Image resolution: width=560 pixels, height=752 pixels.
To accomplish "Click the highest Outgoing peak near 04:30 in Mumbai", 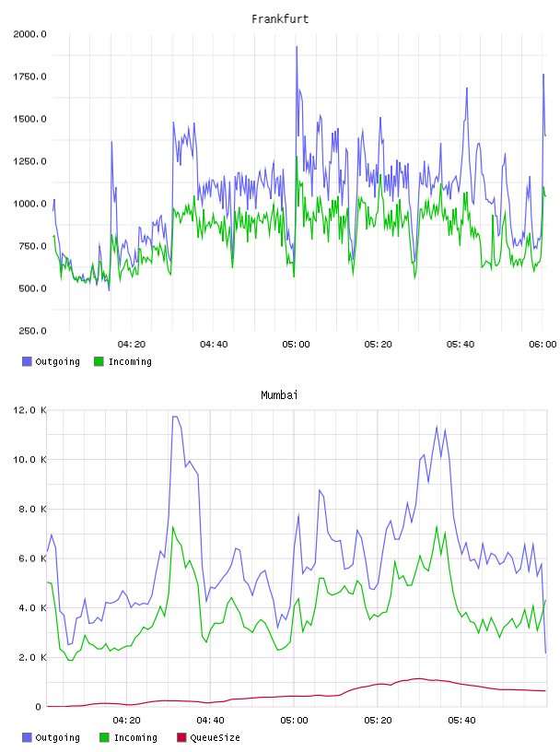I will (x=174, y=417).
